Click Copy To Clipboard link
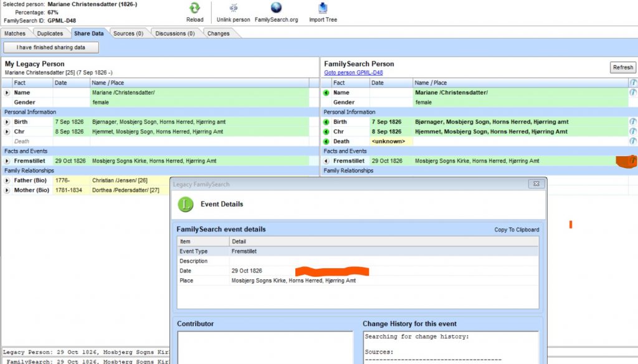Viewport: 638px width, 364px height. coord(517,230)
